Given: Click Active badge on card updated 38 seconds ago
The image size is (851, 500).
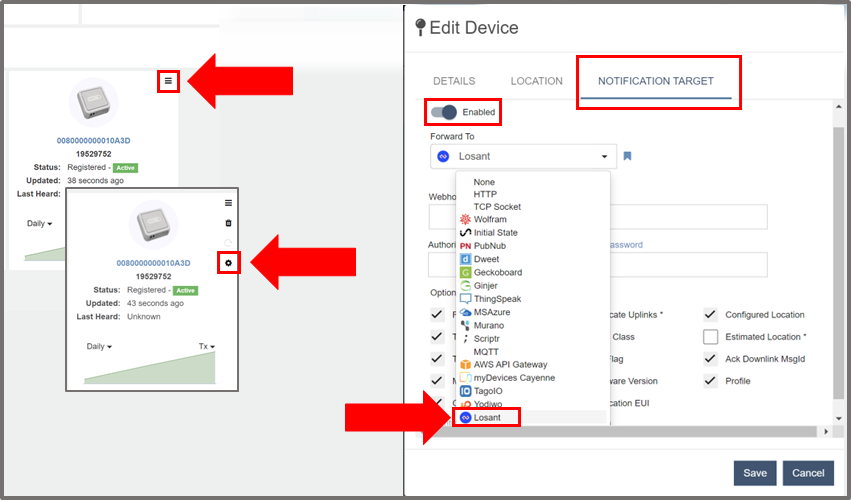Looking at the screenshot, I should tap(125, 168).
